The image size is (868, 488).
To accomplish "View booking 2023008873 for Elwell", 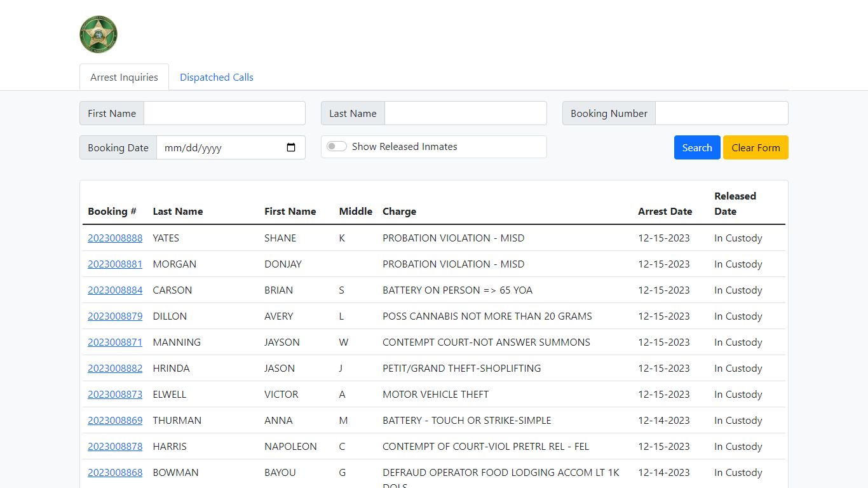I will tap(115, 395).
